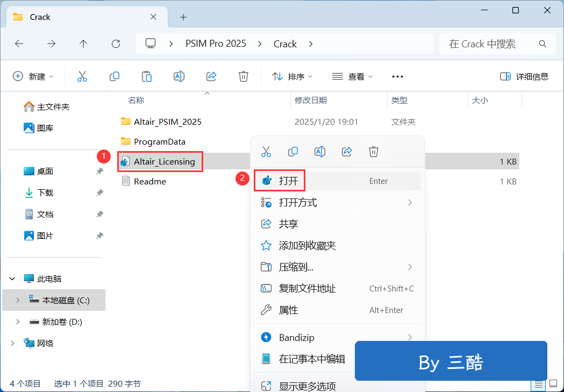Click the This PC monitor icon in address bar

click(x=151, y=44)
